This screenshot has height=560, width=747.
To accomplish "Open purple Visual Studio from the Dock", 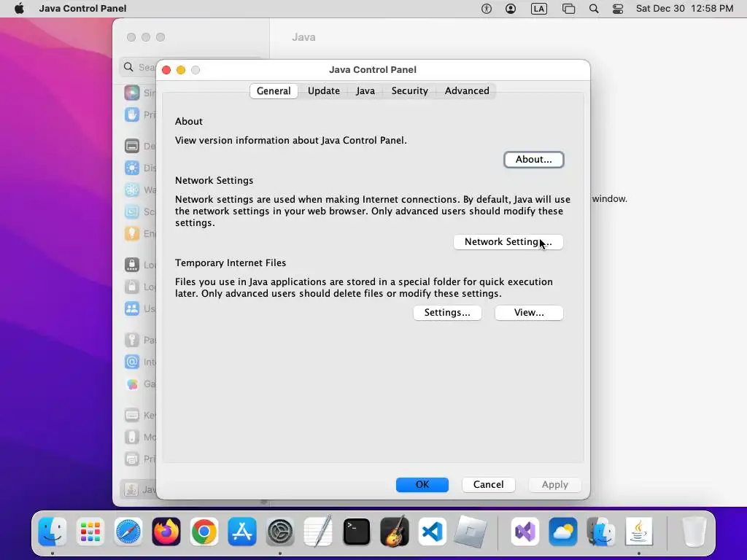I will (x=525, y=532).
